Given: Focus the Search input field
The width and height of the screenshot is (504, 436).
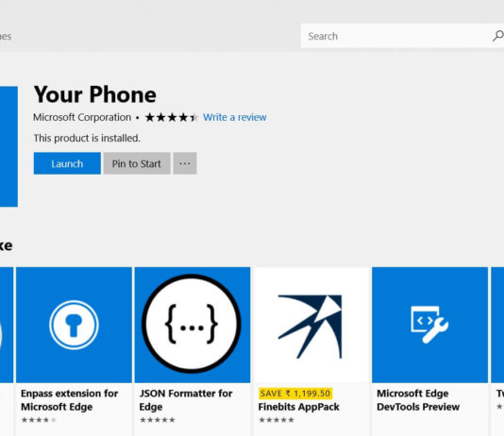Looking at the screenshot, I should pos(395,36).
